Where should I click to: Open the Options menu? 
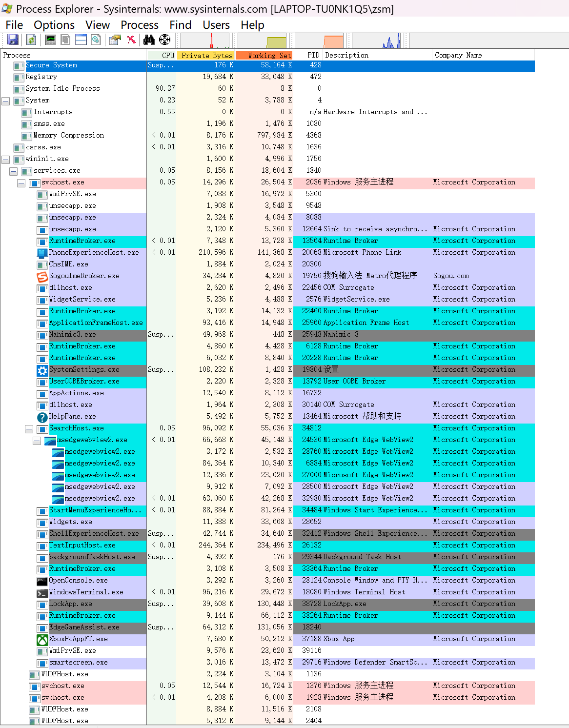coord(54,25)
